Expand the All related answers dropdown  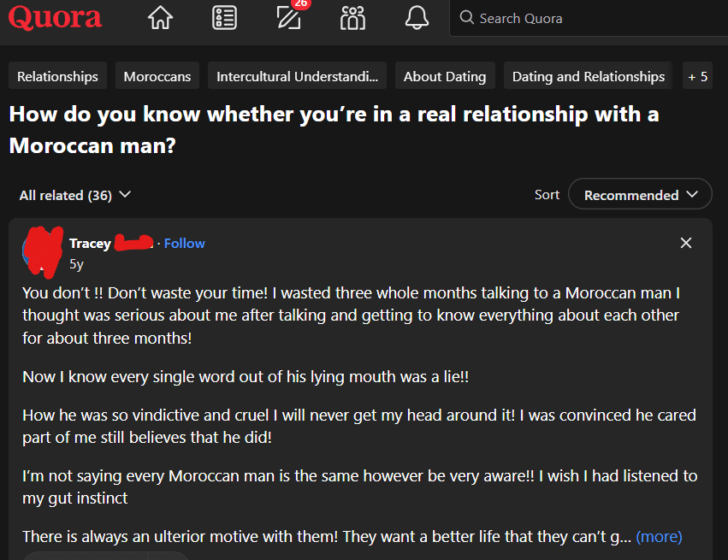tap(74, 195)
